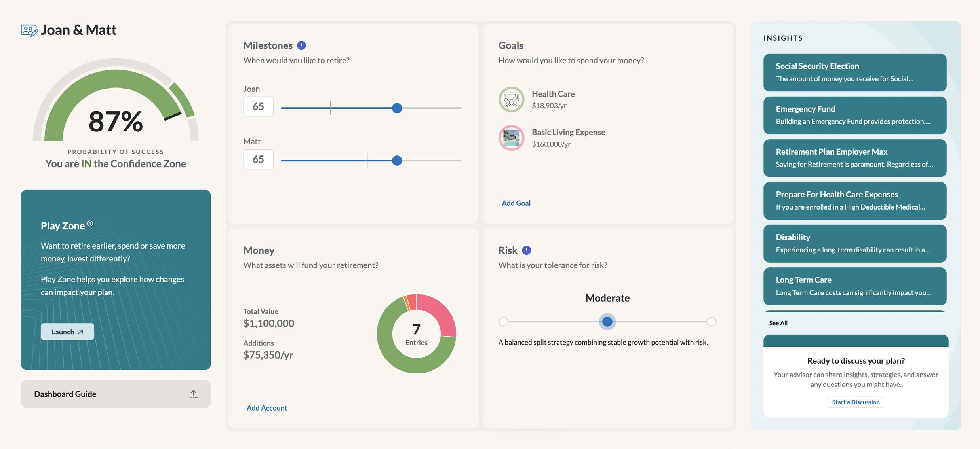Click the upload arrow icon on Dashboard Guide
980x449 pixels.
point(193,394)
